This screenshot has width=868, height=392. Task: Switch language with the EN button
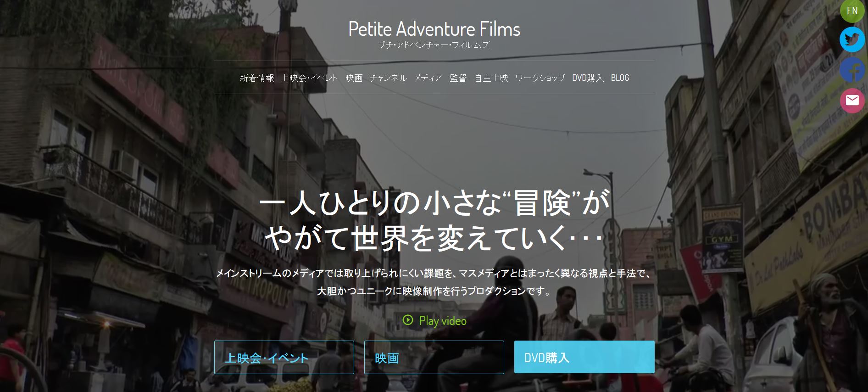[x=852, y=10]
